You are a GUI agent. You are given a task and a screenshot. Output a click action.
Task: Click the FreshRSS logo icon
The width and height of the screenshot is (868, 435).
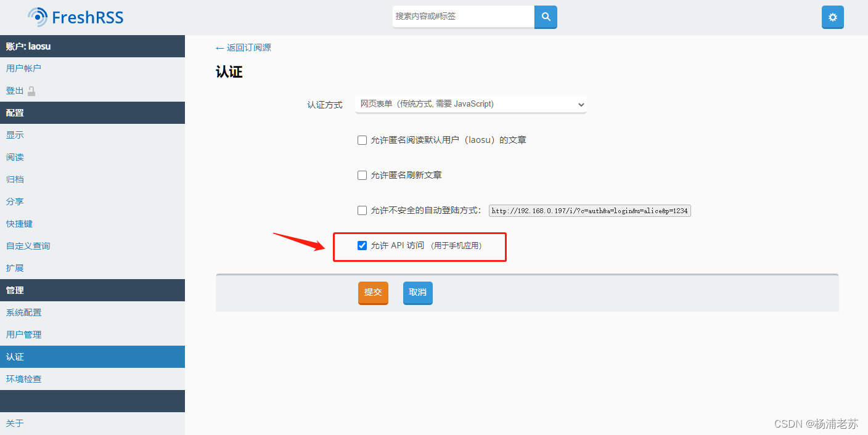(x=37, y=17)
